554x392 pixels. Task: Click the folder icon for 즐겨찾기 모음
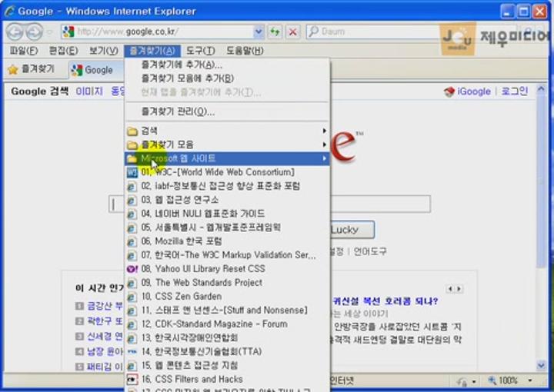(x=132, y=145)
